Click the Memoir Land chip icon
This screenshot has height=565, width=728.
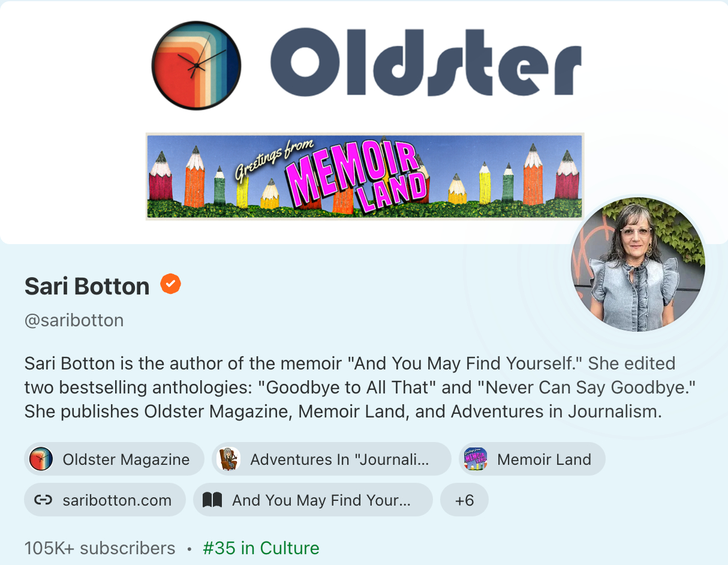tap(476, 459)
